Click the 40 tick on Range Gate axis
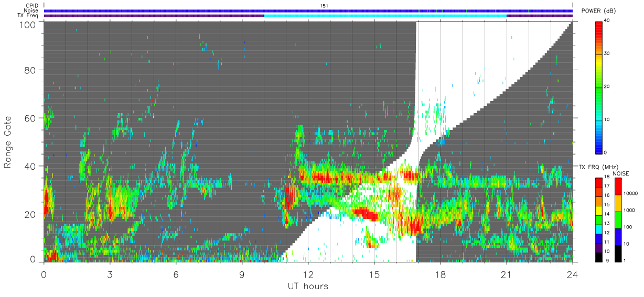The width and height of the screenshot is (644, 297). [31, 166]
